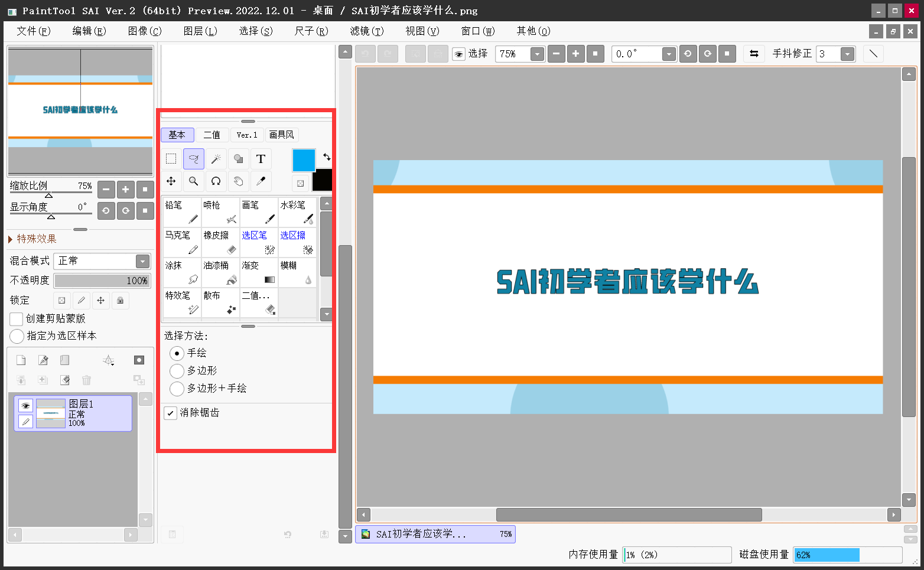Open the perspective ruler layer menu

coord(109,360)
